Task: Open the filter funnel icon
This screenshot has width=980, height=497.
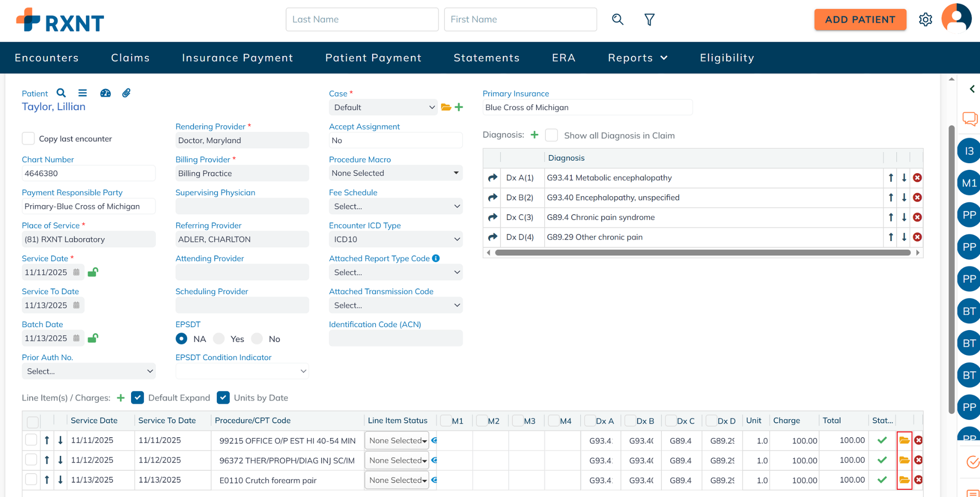Action: coord(649,20)
